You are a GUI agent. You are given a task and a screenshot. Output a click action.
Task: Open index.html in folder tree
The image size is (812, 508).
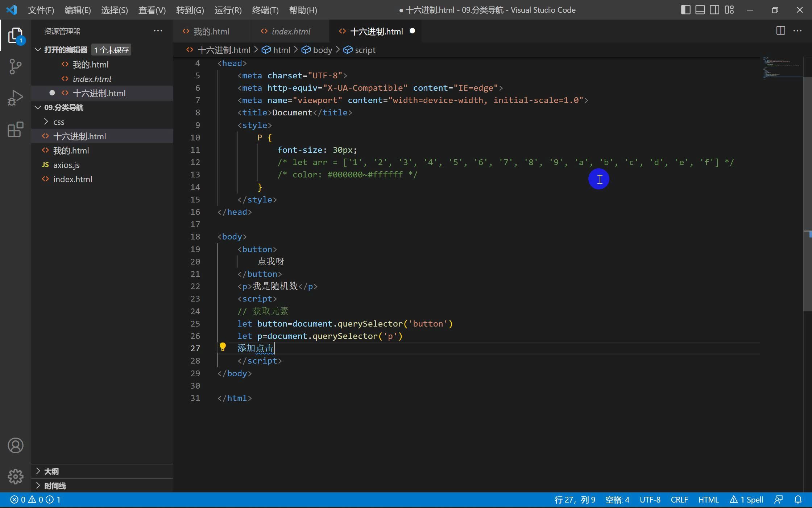pyautogui.click(x=102, y=179)
